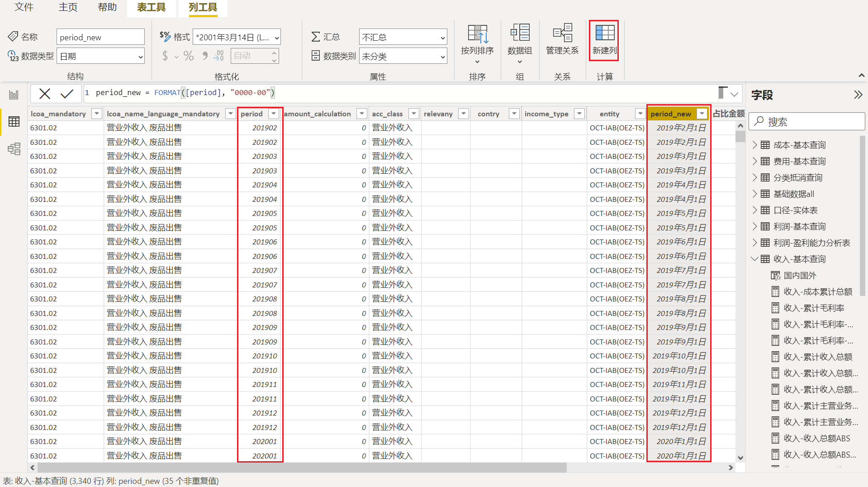
Task: Increase decimal places with the stepper arrow
Action: 274,53
